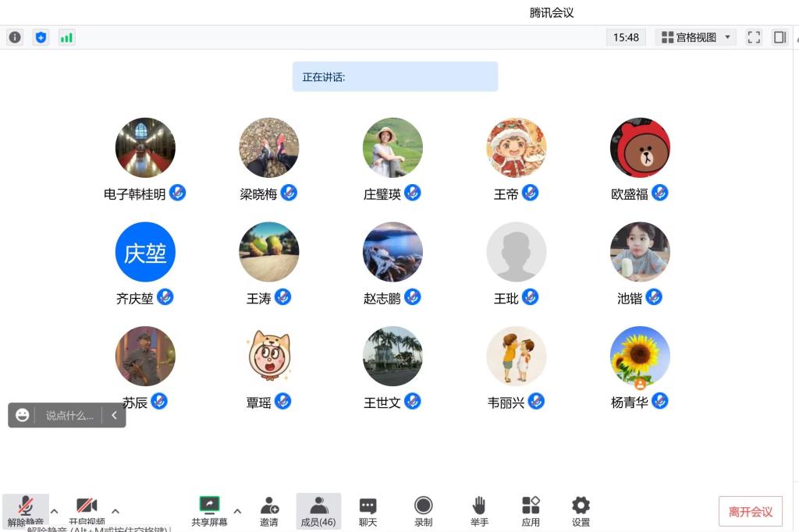Open Settings (设置) in the toolbar
The height and width of the screenshot is (532, 799).
[581, 511]
